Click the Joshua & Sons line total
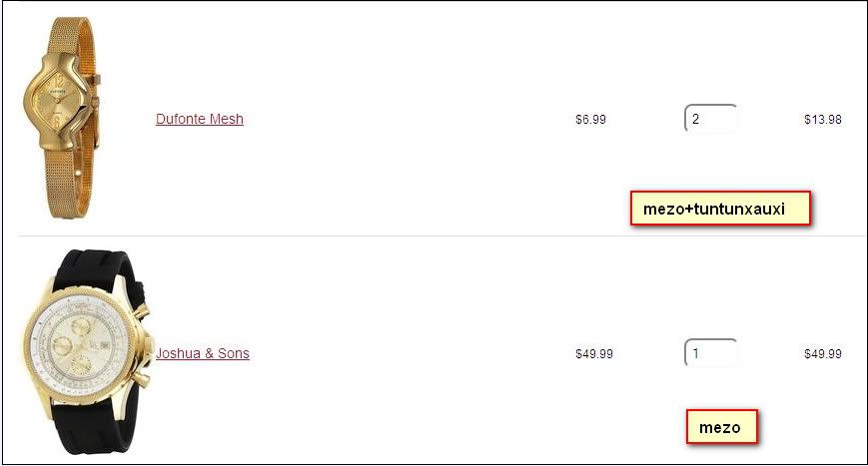868x466 pixels. (x=823, y=354)
